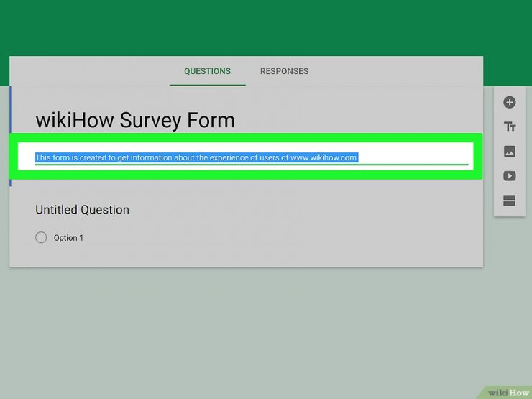Screen dimensions: 532x399
Task: Select the Option 1 radio button
Action: (x=41, y=237)
